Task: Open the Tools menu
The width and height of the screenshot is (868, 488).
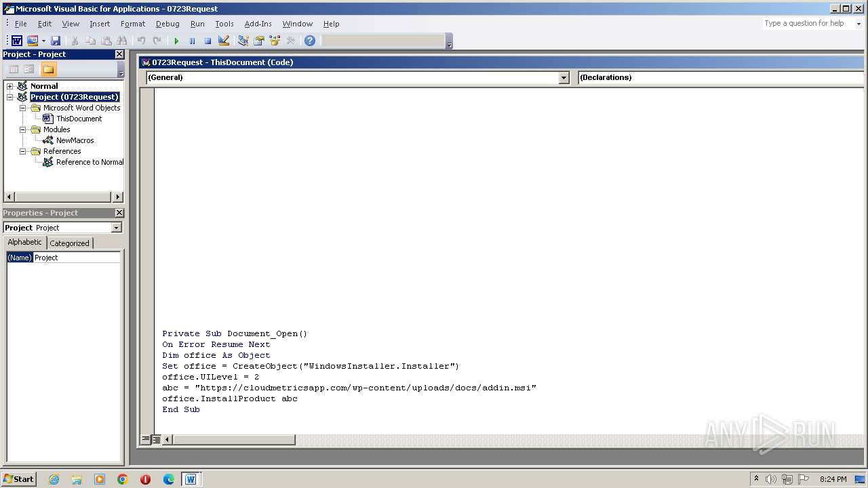Action: (224, 24)
